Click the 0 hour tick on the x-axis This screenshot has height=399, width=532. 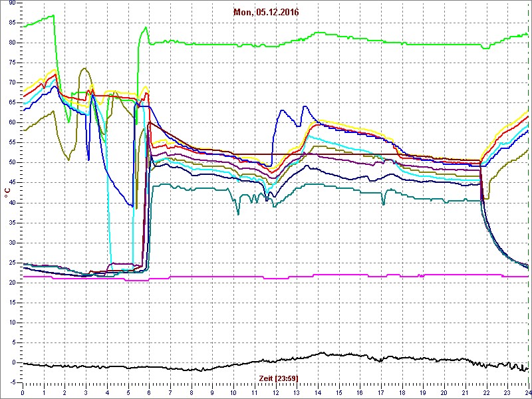coord(23,392)
